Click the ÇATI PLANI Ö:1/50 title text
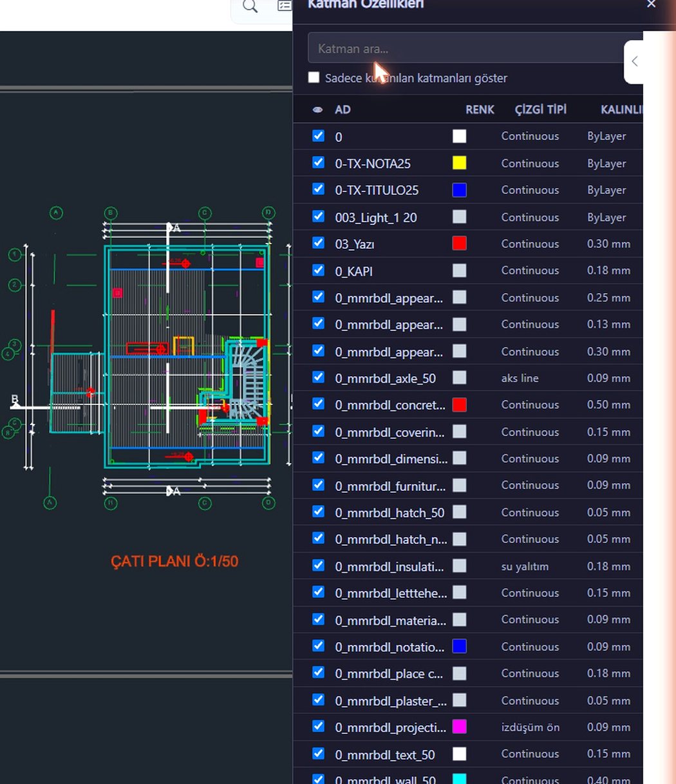Image resolution: width=676 pixels, height=784 pixels. point(174,561)
